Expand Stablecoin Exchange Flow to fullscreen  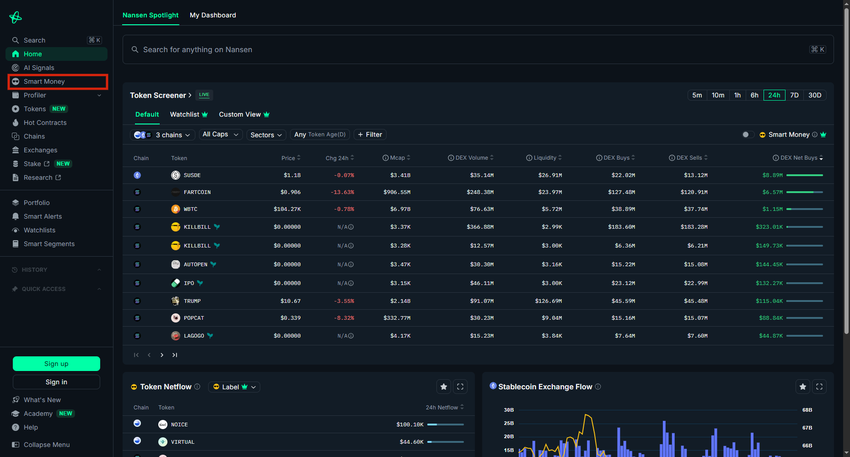point(819,387)
